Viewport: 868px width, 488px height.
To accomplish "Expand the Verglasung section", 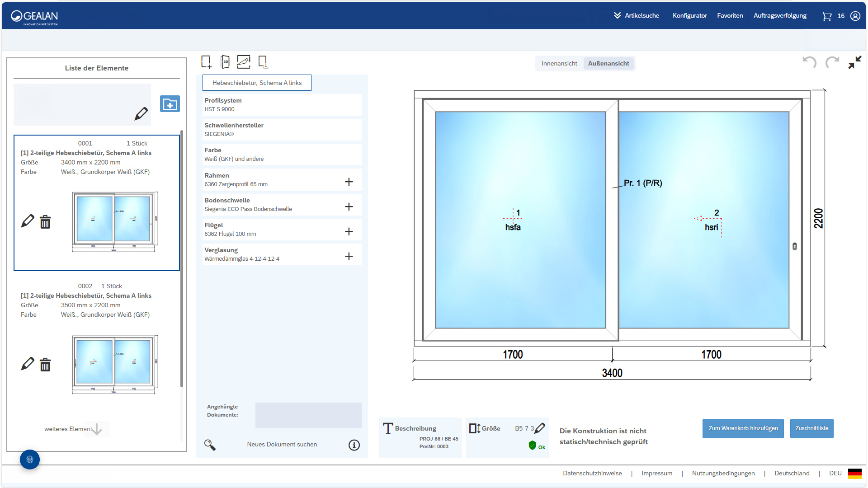I will click(349, 256).
